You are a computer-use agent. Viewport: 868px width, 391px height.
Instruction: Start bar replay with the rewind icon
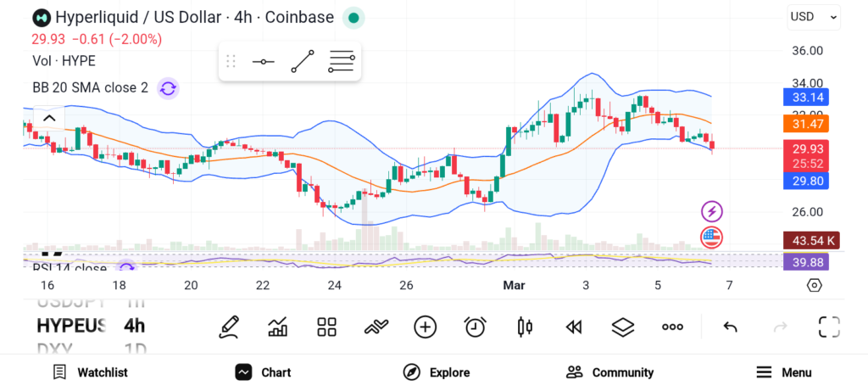coord(574,327)
